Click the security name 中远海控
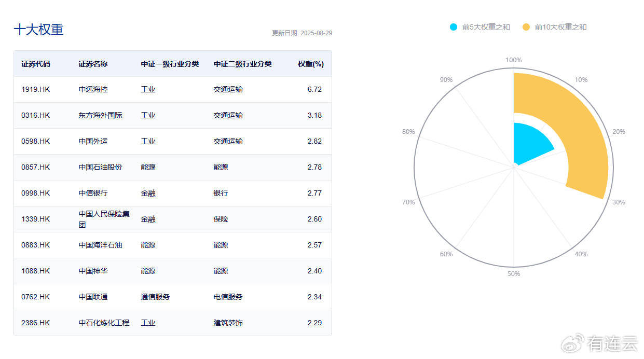 [93, 89]
